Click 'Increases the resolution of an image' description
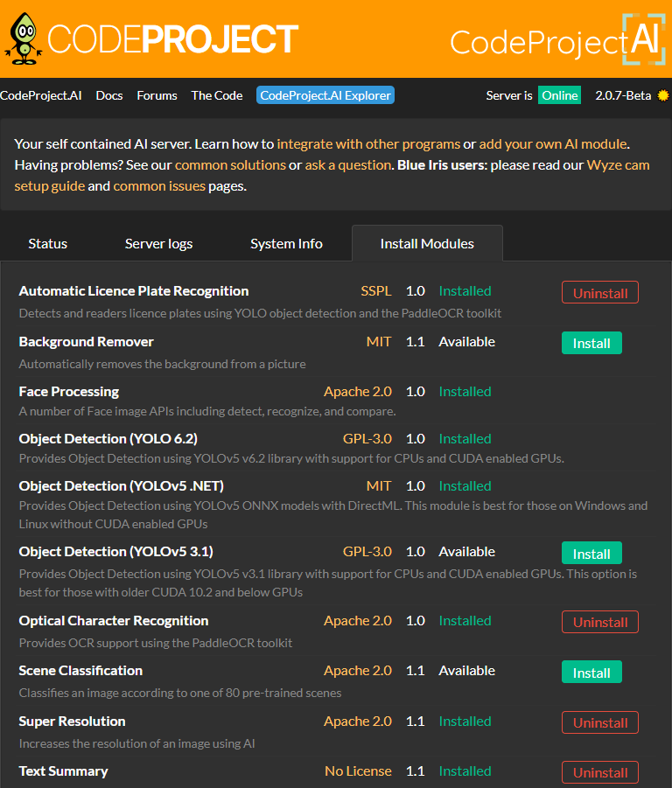Image resolution: width=672 pixels, height=788 pixels. [136, 743]
